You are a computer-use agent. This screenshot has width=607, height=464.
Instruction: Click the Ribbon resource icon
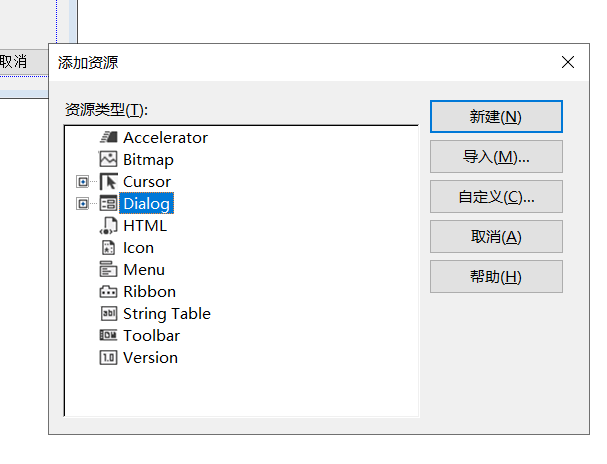tap(109, 292)
